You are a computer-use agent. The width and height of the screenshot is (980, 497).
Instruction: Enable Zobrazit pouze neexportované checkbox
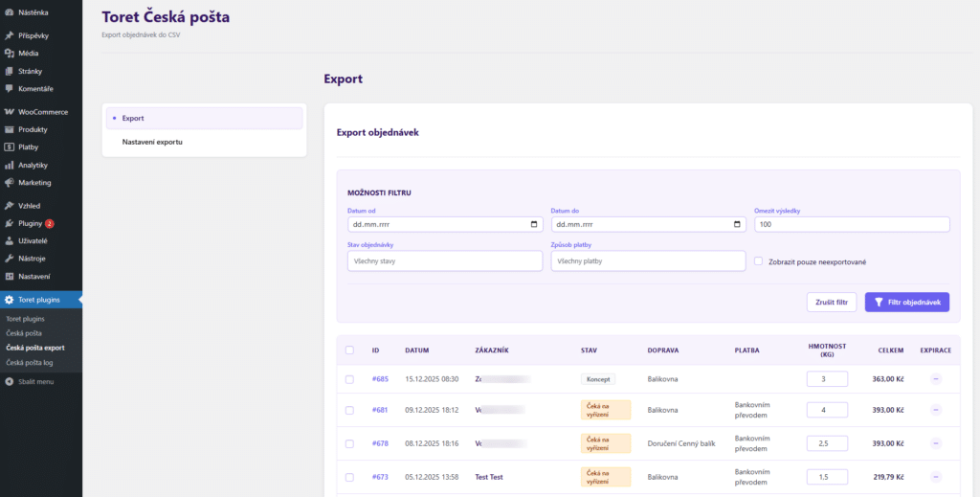(x=758, y=261)
